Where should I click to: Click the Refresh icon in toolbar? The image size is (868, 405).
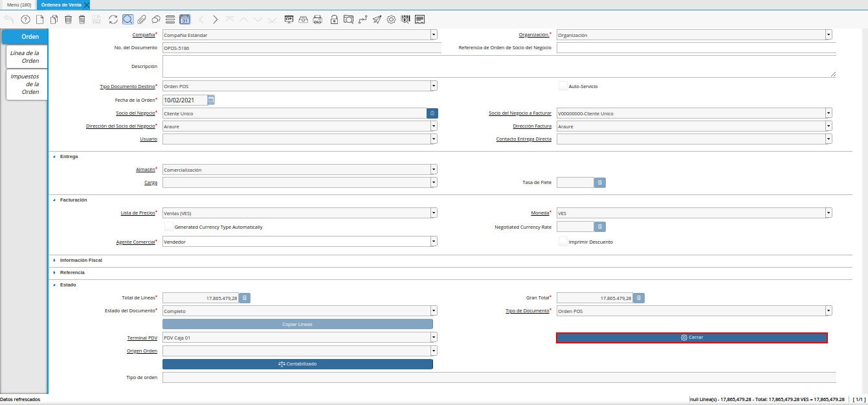(x=113, y=19)
